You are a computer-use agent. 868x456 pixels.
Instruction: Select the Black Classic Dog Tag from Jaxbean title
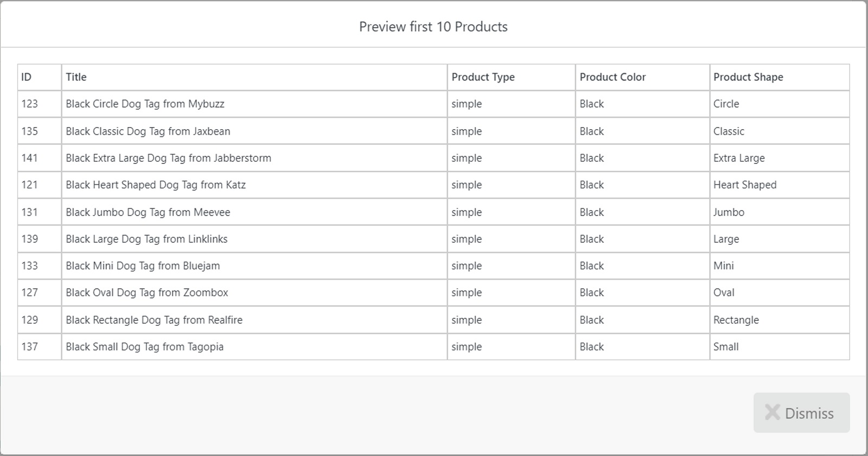[x=148, y=131]
